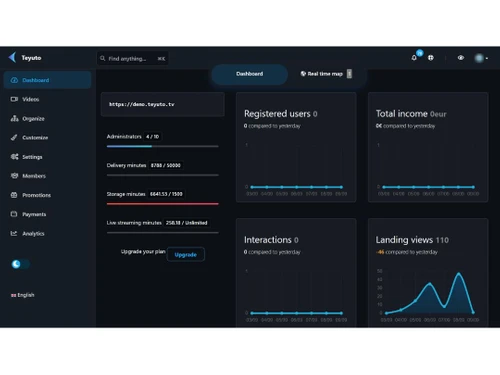Toggle the dark mode switch

point(20,264)
